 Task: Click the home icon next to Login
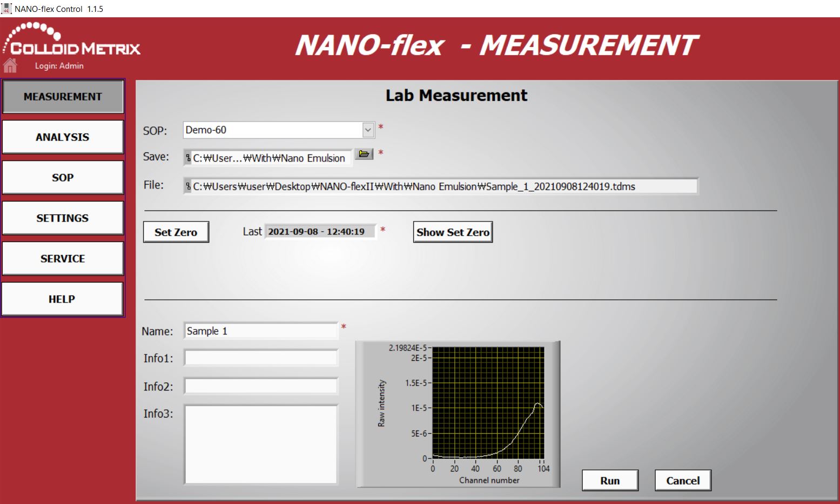pos(10,65)
